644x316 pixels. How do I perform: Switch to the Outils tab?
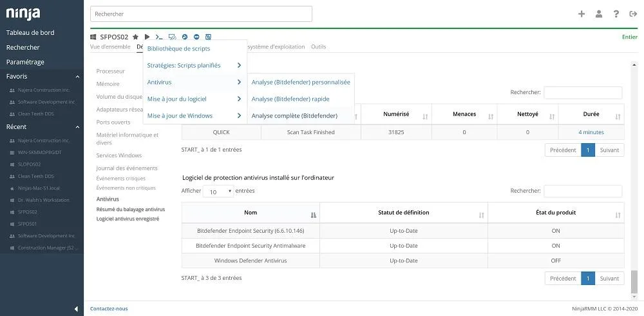point(318,46)
